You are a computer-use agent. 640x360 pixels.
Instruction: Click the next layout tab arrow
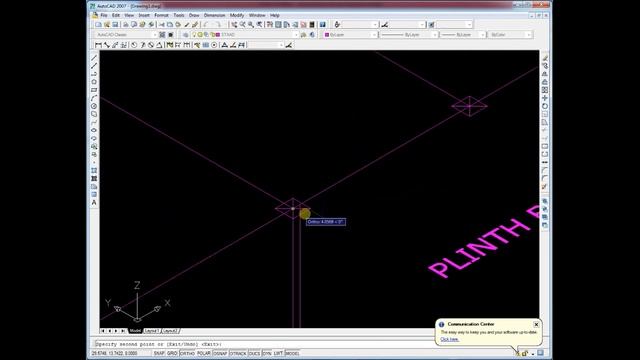116,331
